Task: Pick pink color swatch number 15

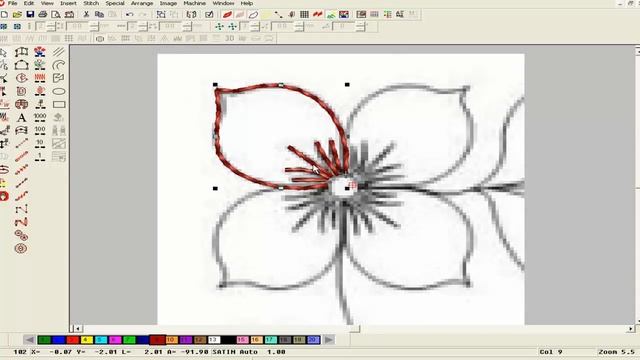Action: (242, 340)
